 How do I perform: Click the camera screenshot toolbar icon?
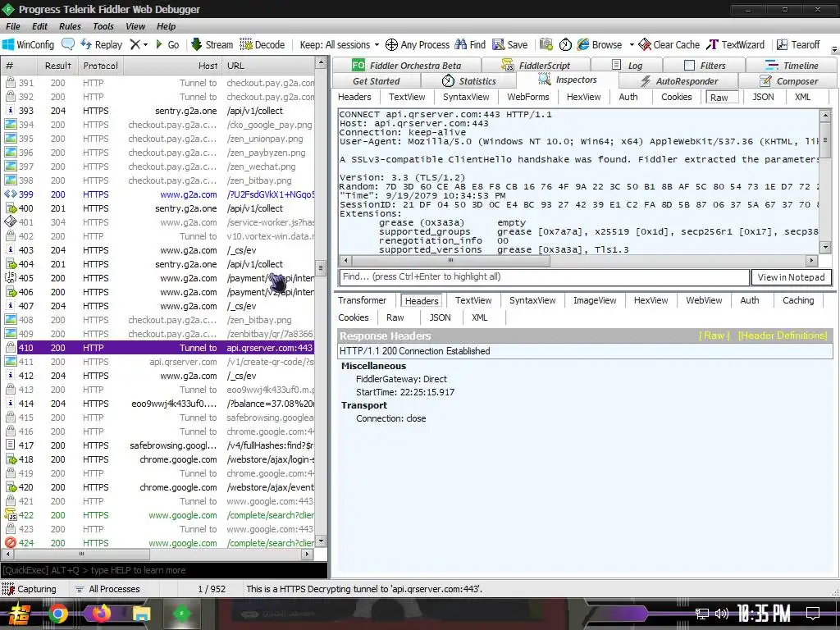coord(546,44)
